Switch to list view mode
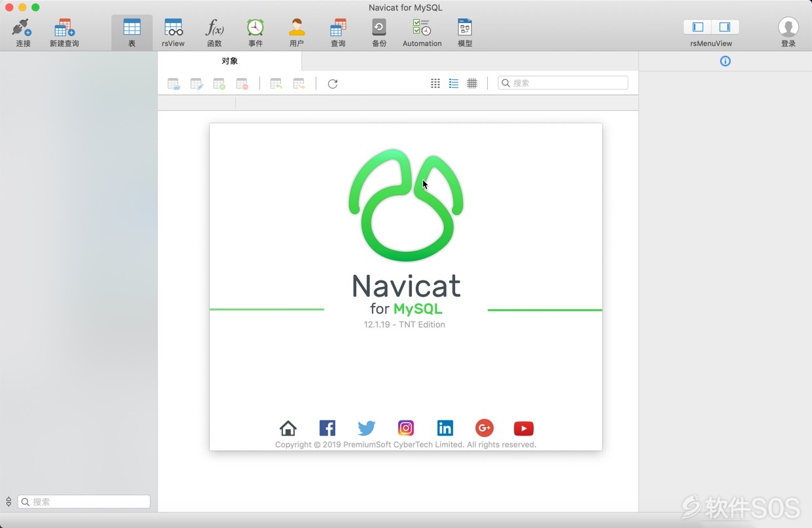 click(x=454, y=83)
